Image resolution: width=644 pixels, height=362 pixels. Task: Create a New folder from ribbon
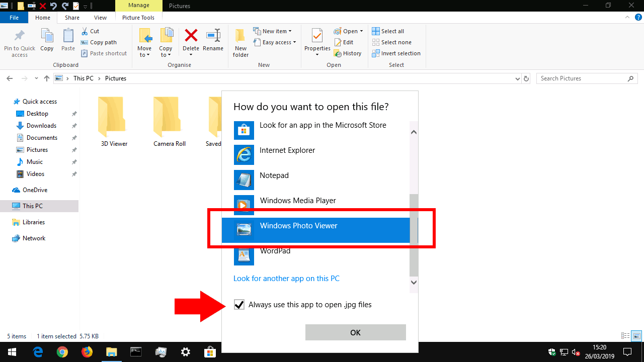point(240,43)
